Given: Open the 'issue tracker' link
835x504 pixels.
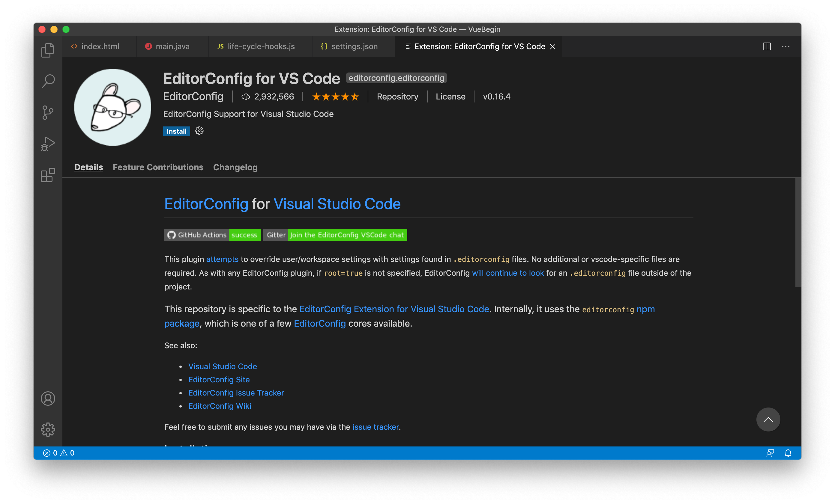Looking at the screenshot, I should (x=376, y=427).
